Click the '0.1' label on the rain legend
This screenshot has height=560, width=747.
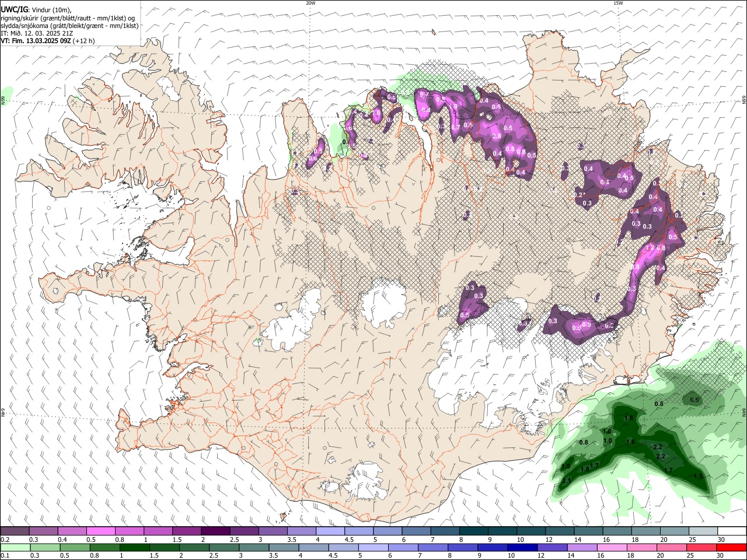coord(5,556)
